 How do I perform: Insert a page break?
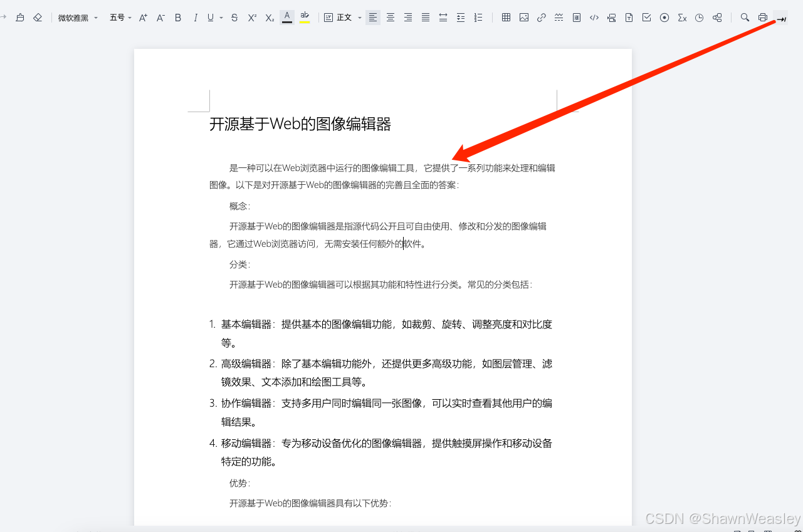point(612,18)
